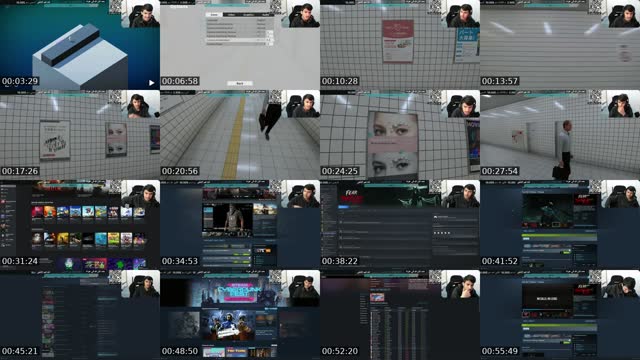
Task: Open the 00:24:25 eyes poster frame
Action: pos(400,135)
